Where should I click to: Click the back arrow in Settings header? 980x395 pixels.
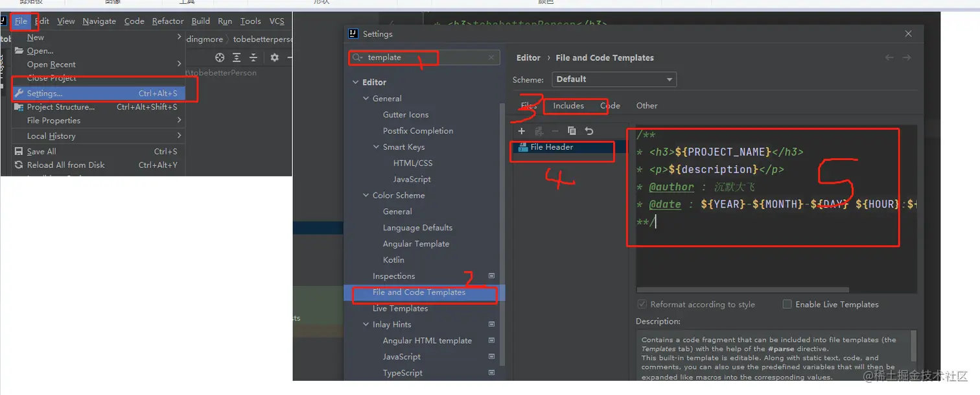click(x=889, y=58)
